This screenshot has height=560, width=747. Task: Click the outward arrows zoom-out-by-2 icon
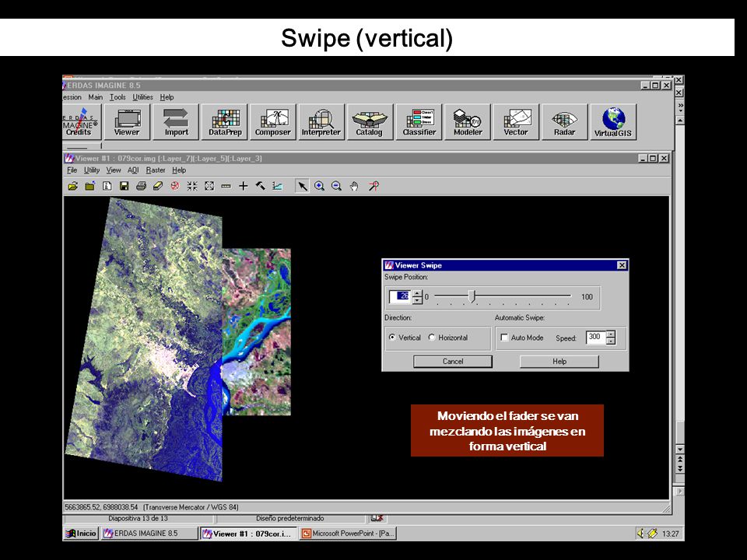click(209, 186)
